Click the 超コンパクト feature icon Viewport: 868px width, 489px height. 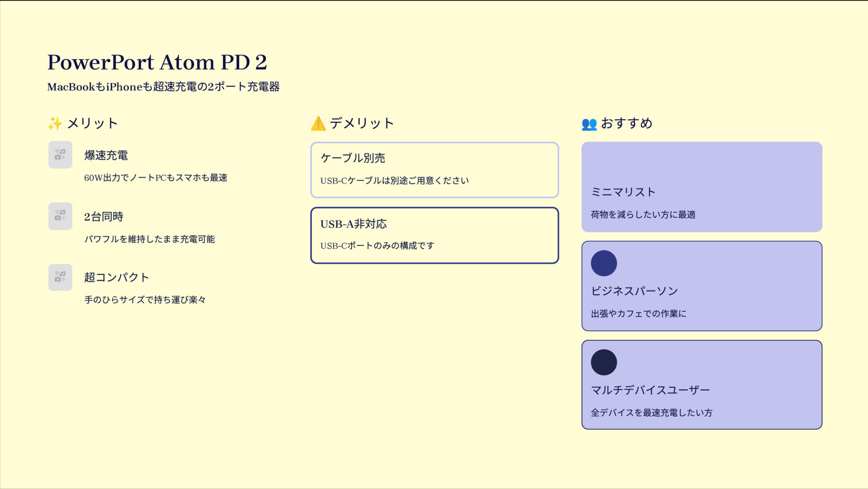coord(60,277)
